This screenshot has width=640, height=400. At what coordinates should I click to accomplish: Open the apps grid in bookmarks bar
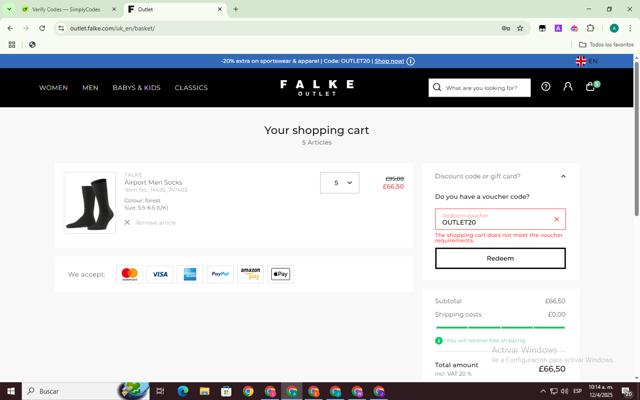click(x=12, y=44)
